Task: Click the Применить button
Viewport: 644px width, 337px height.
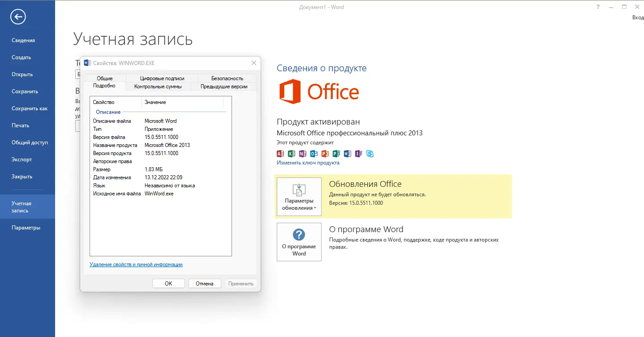Action: coord(241,283)
